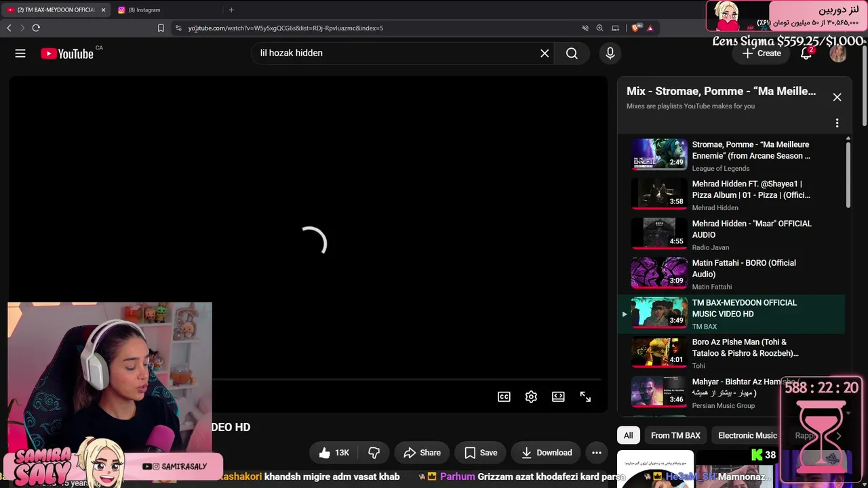Play Mahyar Bishtar Az Hamishe thumbnail

pos(659,391)
